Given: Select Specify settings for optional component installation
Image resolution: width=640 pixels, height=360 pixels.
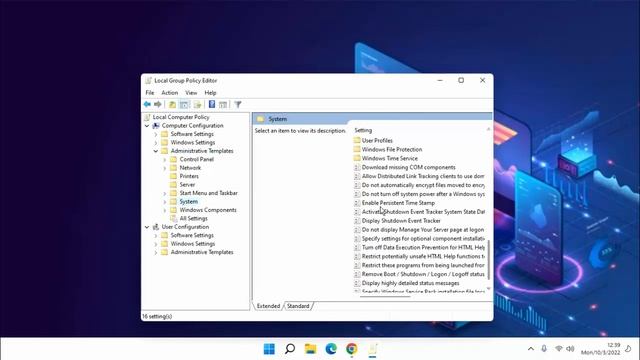Looking at the screenshot, I should point(423,239).
